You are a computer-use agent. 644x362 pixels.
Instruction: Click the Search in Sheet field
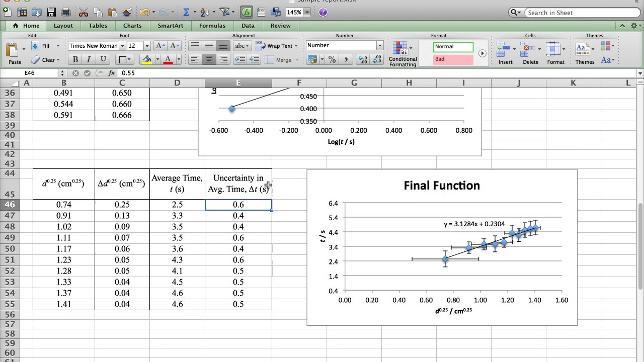pos(582,13)
